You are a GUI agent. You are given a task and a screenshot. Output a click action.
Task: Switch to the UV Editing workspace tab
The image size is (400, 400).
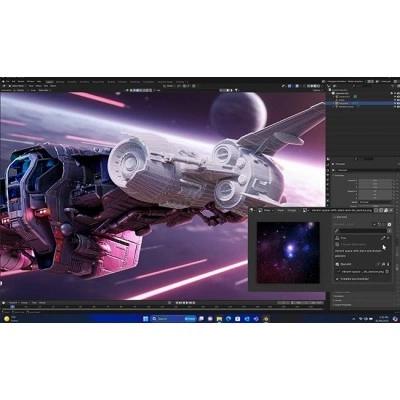[84, 82]
